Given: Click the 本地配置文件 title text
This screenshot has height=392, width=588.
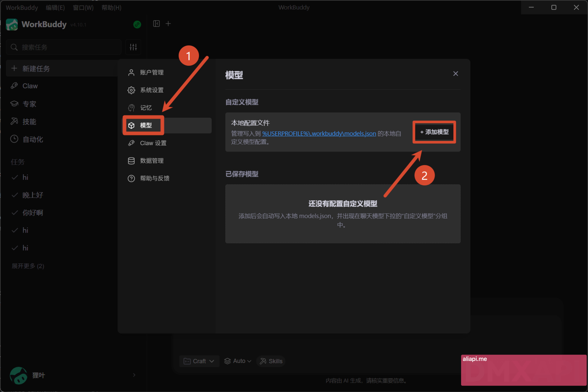Looking at the screenshot, I should pyautogui.click(x=250, y=123).
